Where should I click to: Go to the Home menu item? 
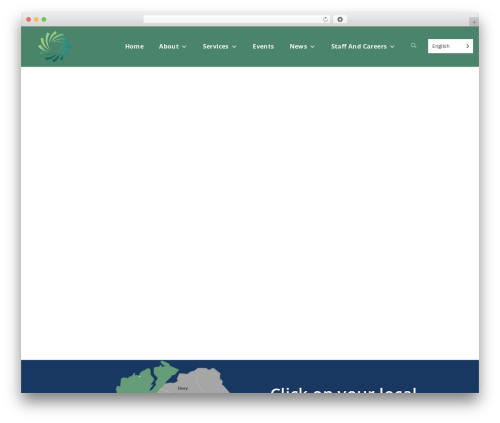[134, 46]
